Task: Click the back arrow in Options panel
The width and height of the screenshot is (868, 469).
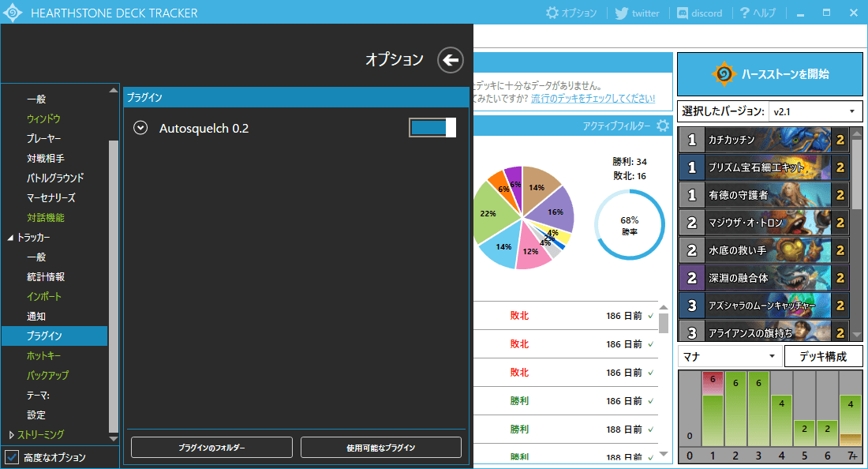Action: (x=450, y=60)
